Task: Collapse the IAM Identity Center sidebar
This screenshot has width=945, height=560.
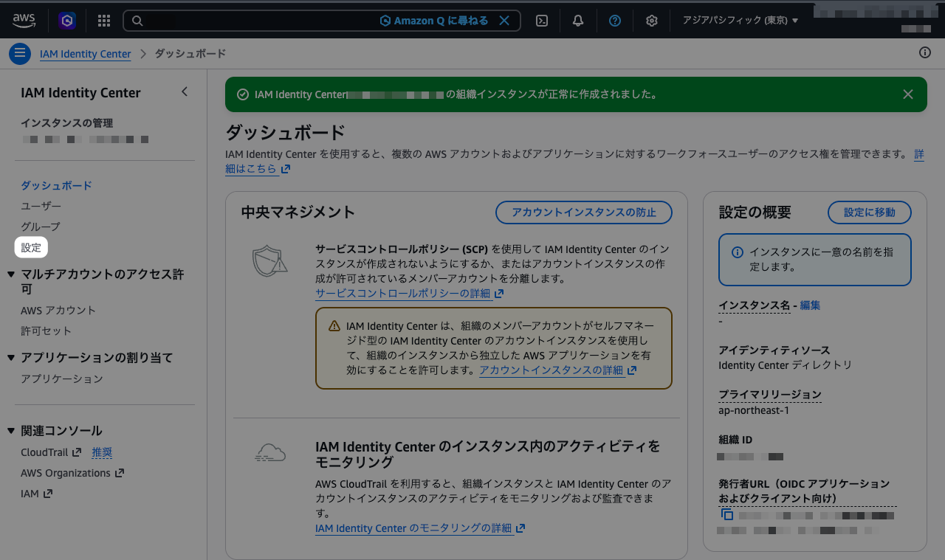Action: point(185,92)
